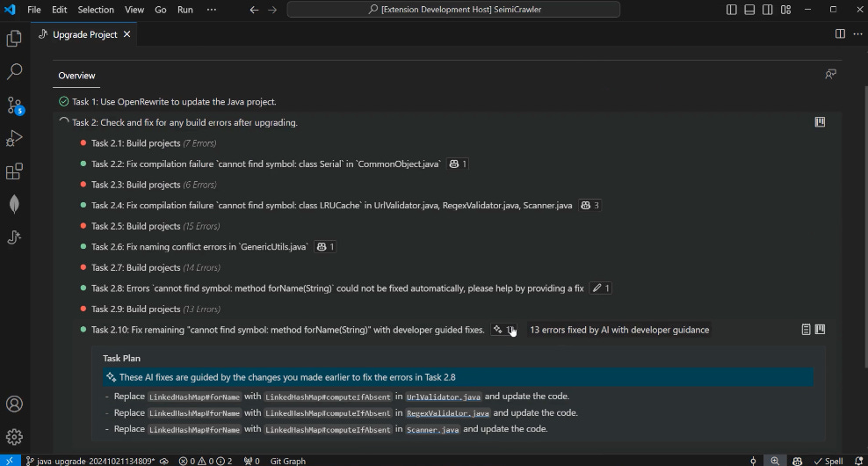Open the Manage gear menu
The width and height of the screenshot is (868, 466).
[14, 437]
